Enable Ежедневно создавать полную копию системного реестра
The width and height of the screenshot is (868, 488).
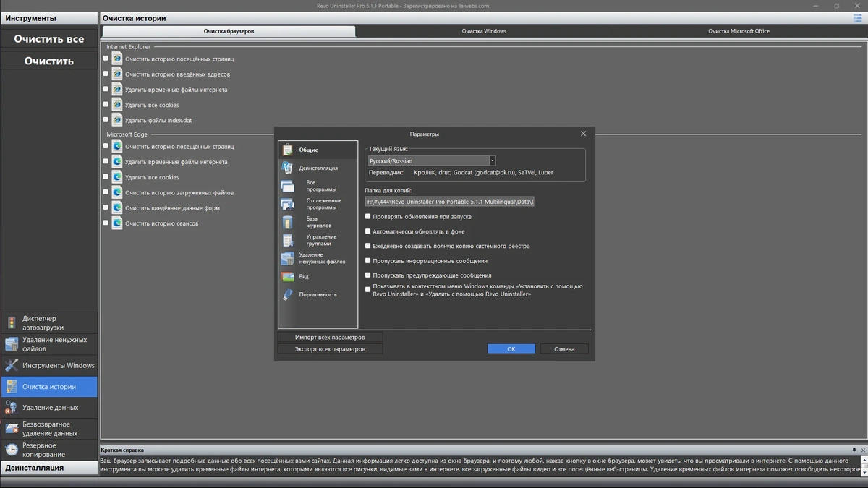click(368, 246)
